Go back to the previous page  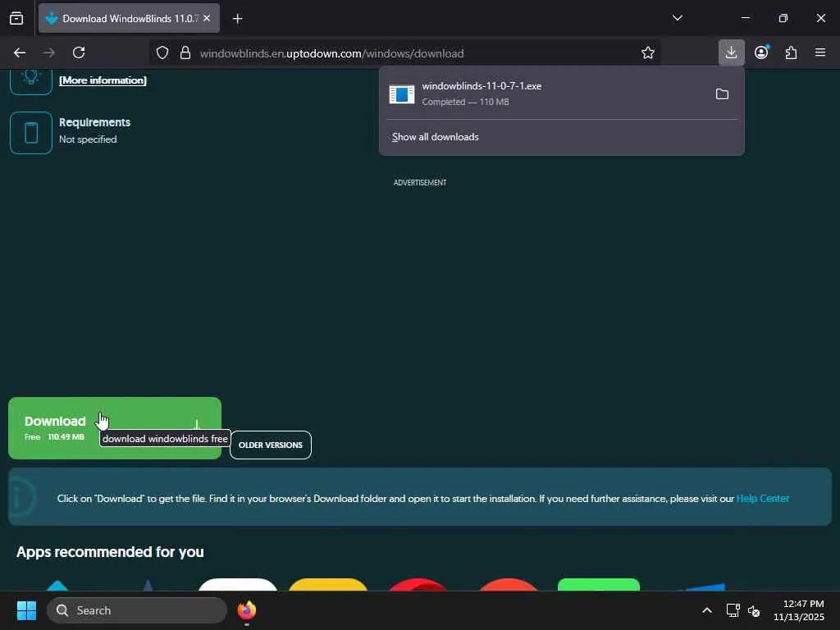(x=20, y=52)
